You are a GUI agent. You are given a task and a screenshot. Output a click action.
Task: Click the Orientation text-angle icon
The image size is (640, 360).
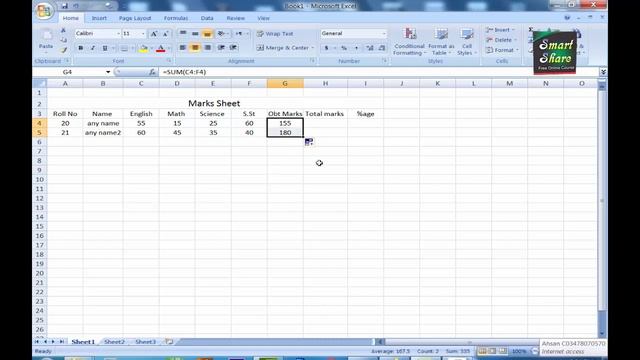(222, 33)
